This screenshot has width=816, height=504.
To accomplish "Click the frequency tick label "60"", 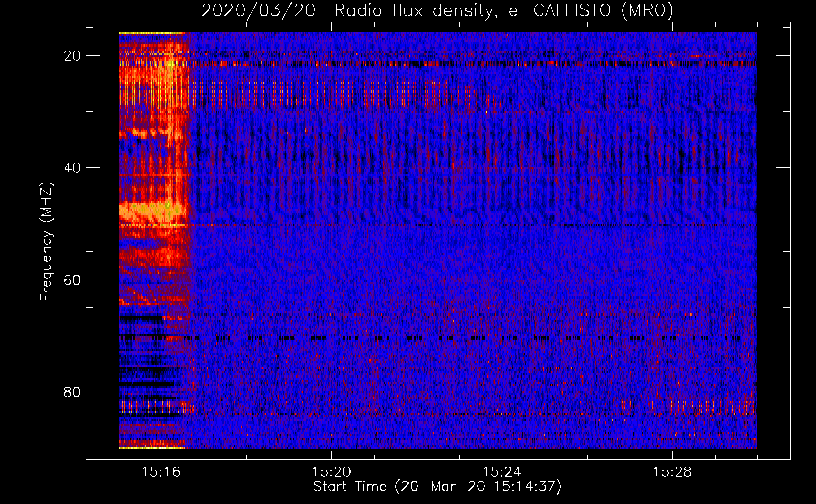I will 72,280.
